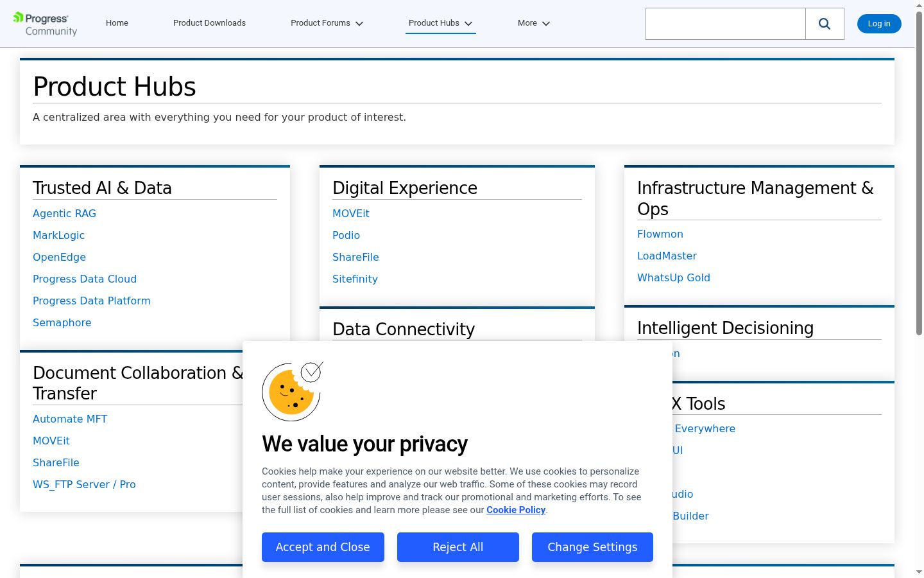Open the WhatsUp Gold hub link

click(x=674, y=277)
